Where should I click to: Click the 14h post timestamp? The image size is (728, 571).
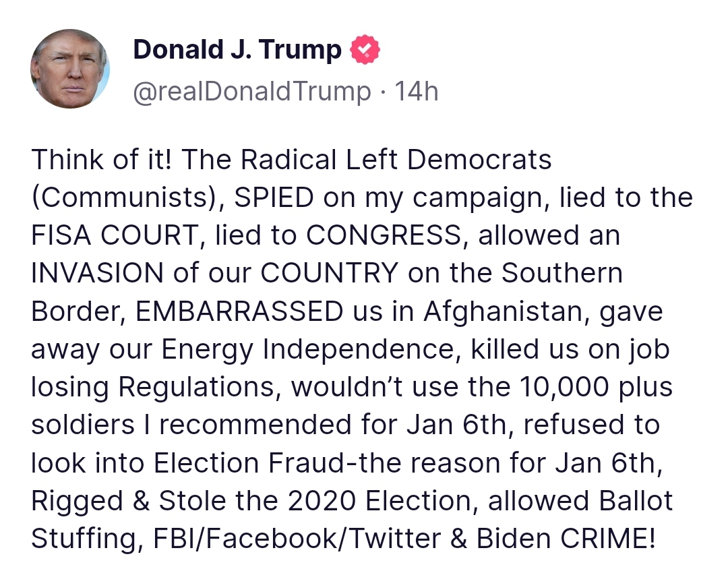(417, 92)
